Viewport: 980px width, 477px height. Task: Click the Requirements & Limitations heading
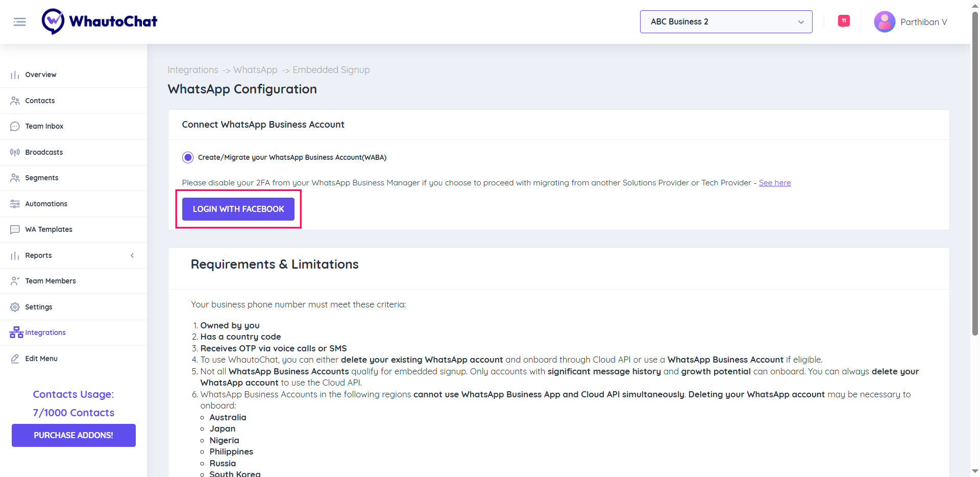(x=275, y=264)
